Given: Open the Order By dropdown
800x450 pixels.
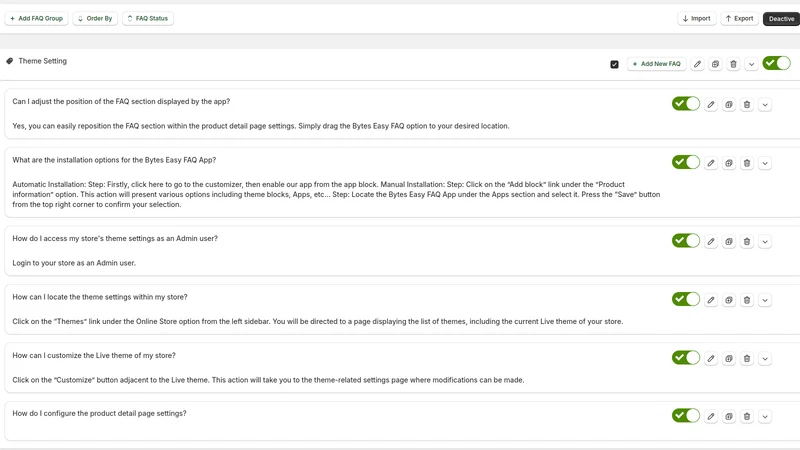Looking at the screenshot, I should (95, 18).
